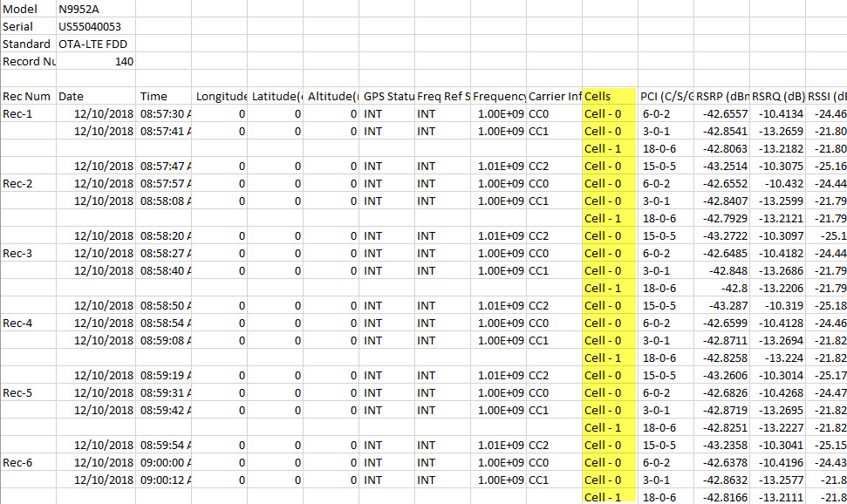Select the model value N9952A cell
This screenshot has width=847, height=504.
[x=96, y=10]
